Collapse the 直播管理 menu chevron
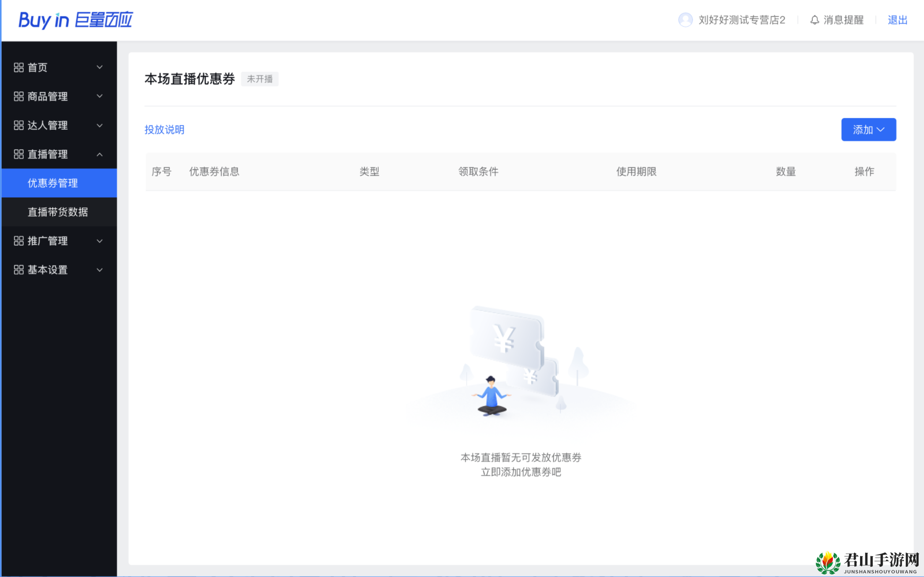 (x=100, y=154)
